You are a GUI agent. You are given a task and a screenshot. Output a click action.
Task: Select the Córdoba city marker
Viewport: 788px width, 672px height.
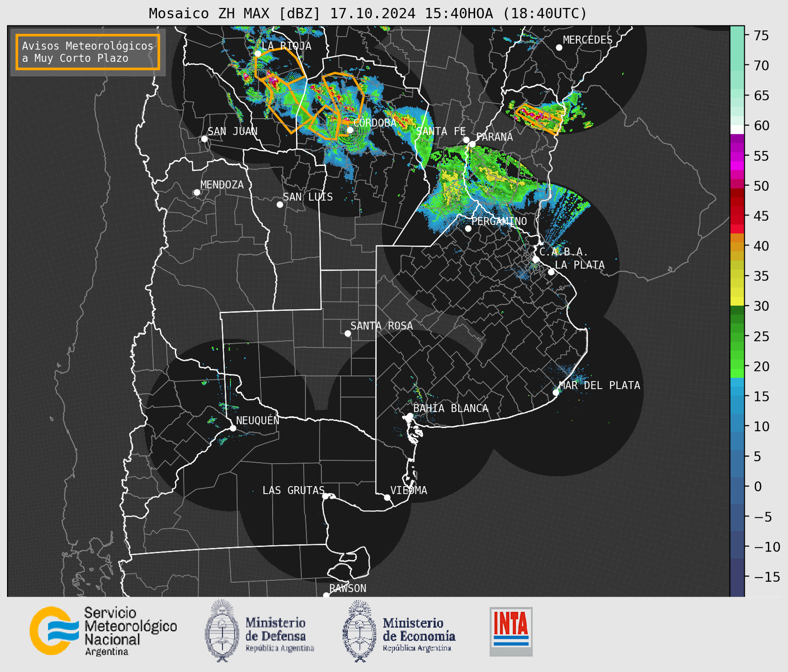tap(350, 130)
